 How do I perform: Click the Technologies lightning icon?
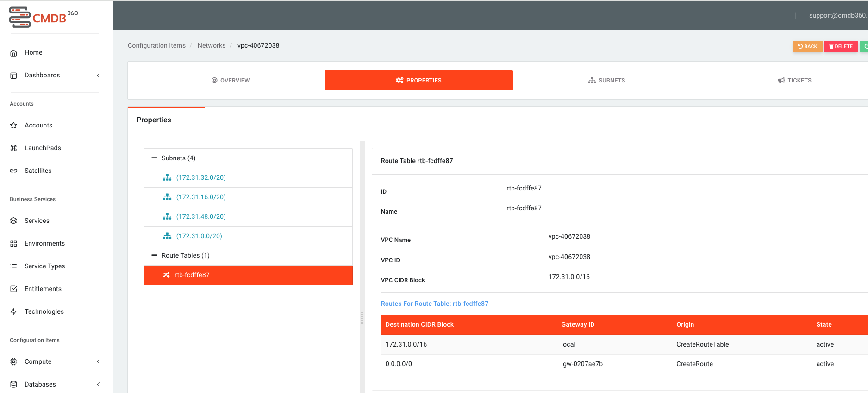(x=13, y=311)
